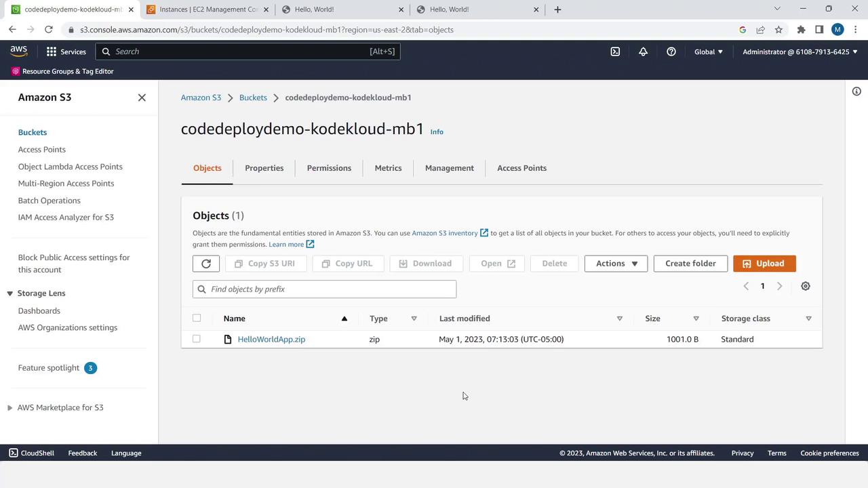Viewport: 868px width, 488px height.
Task: Open the Global region dropdown
Action: (709, 52)
